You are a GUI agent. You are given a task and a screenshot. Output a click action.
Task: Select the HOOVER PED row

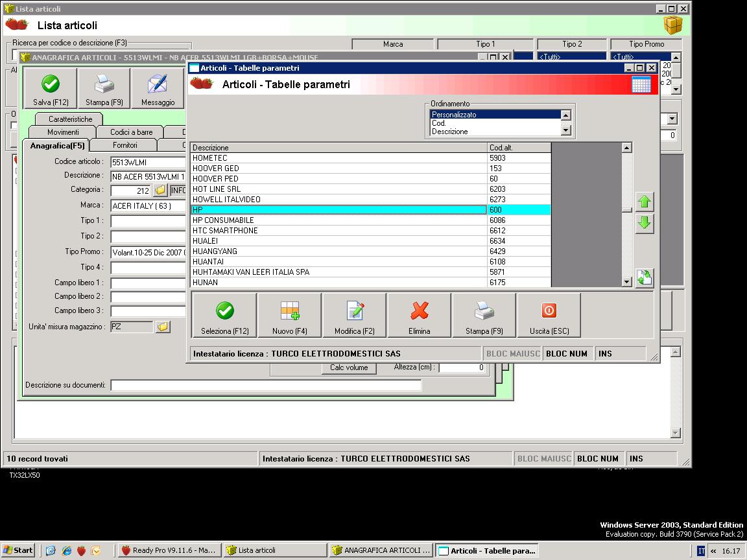[371, 179]
